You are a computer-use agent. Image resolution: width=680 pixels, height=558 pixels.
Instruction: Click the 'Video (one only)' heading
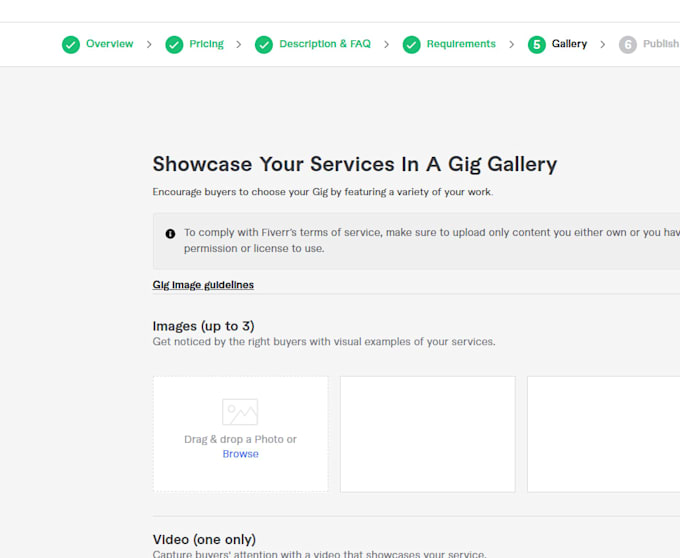[x=204, y=539]
